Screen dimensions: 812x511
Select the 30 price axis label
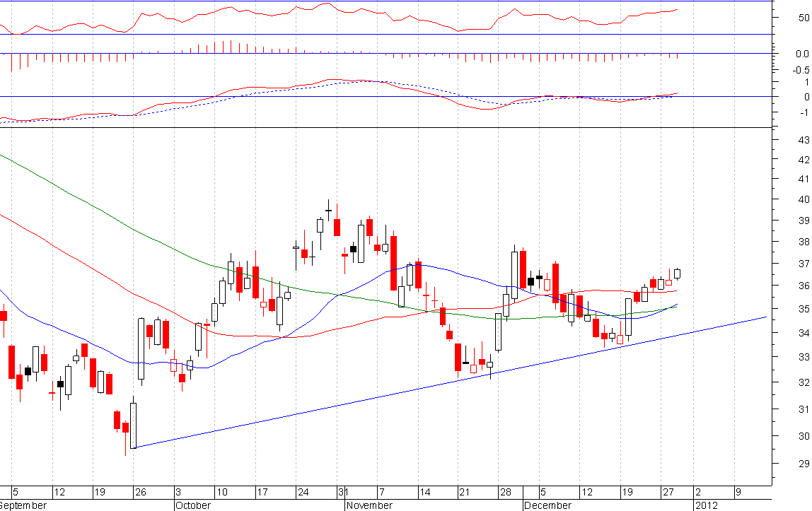[804, 436]
